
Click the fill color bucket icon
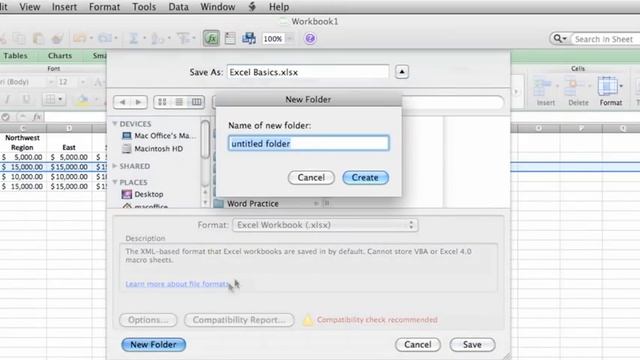point(83,99)
